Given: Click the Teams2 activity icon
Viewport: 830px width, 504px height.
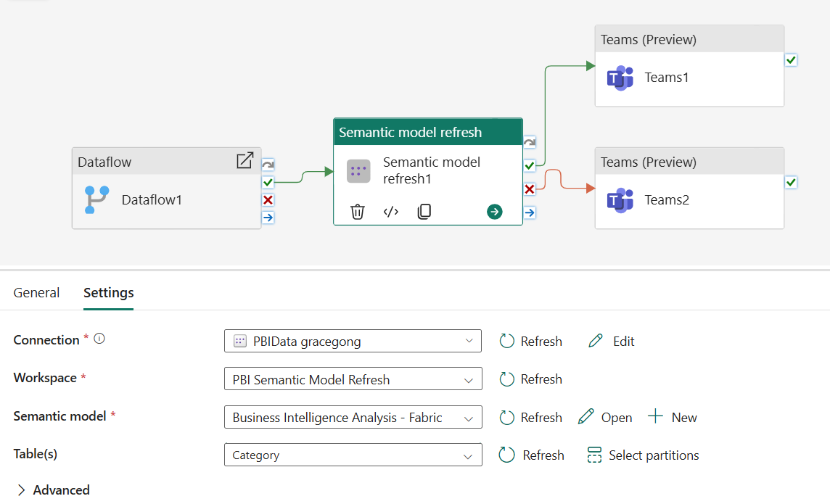Looking at the screenshot, I should [x=620, y=200].
